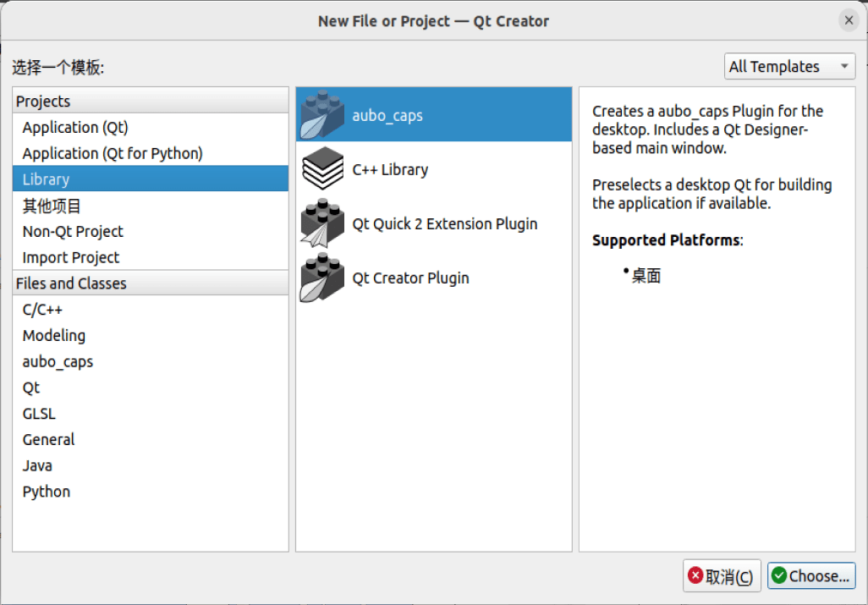Select Application (Qt for Python) category
This screenshot has width=868, height=605.
click(151, 153)
